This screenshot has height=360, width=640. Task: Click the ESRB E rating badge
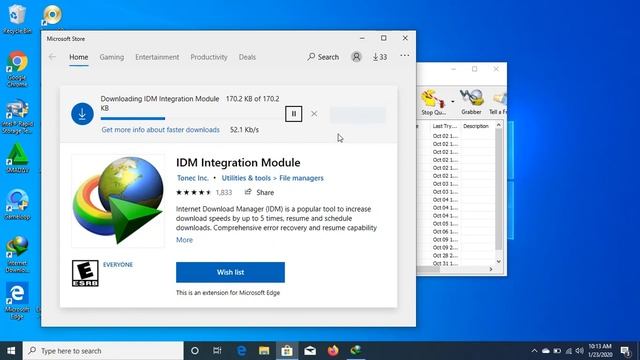click(x=85, y=273)
